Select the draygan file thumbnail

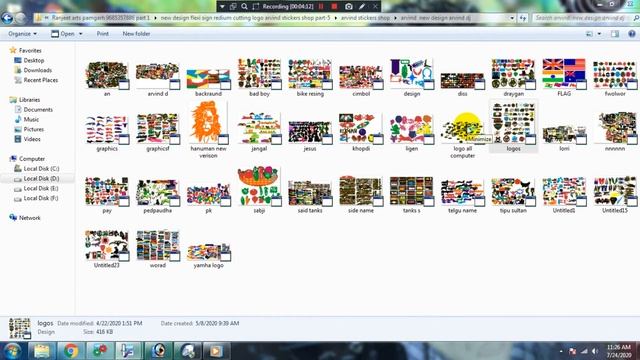pyautogui.click(x=513, y=74)
